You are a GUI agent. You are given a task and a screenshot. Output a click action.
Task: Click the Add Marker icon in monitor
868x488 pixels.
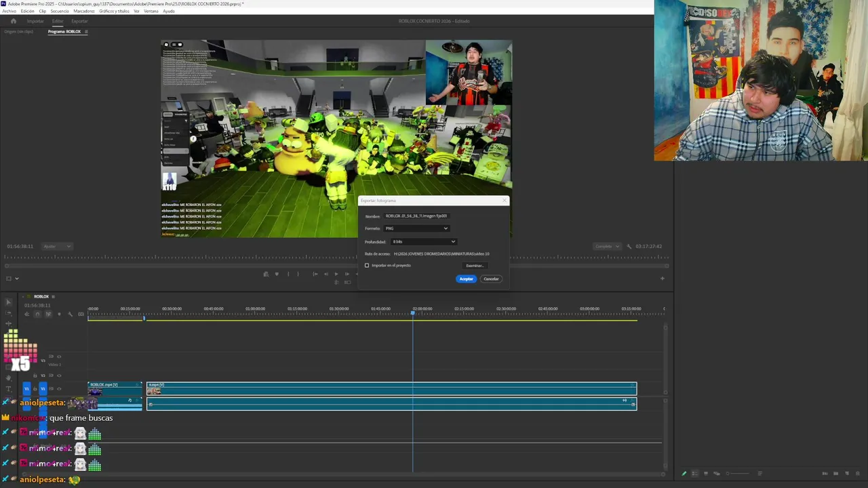coord(277,274)
